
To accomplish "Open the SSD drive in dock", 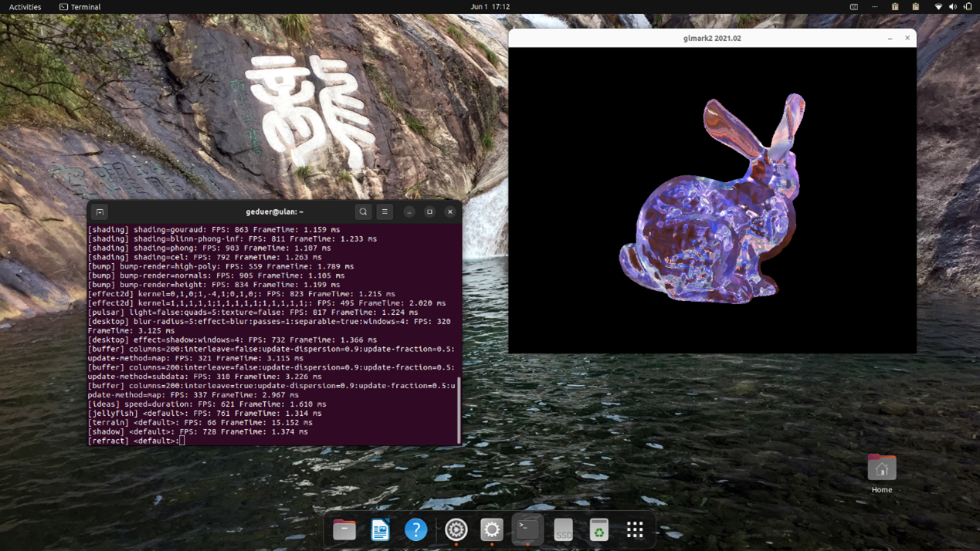I will [x=563, y=529].
